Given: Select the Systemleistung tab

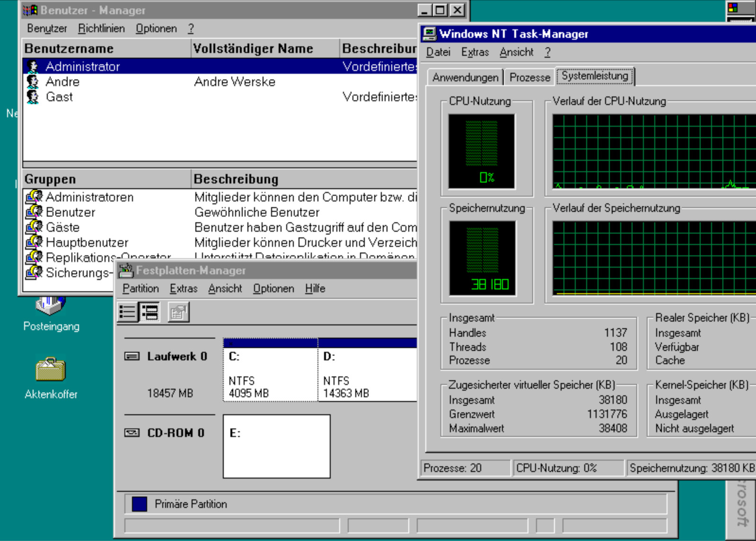Looking at the screenshot, I should (595, 76).
